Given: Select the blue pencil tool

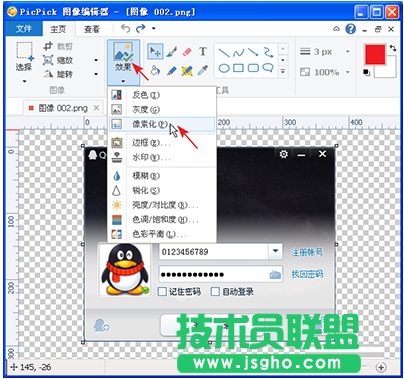Looking at the screenshot, I should [x=171, y=70].
